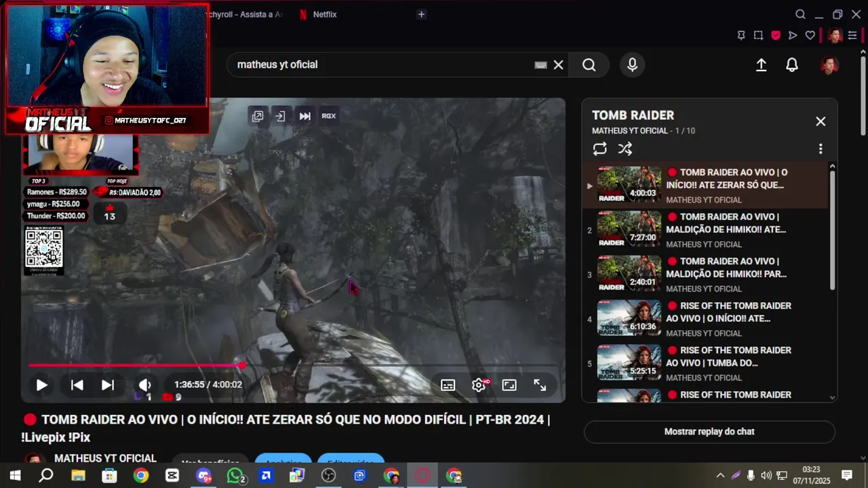Open WhatsApp from taskbar
The image size is (868, 488).
click(x=235, y=476)
